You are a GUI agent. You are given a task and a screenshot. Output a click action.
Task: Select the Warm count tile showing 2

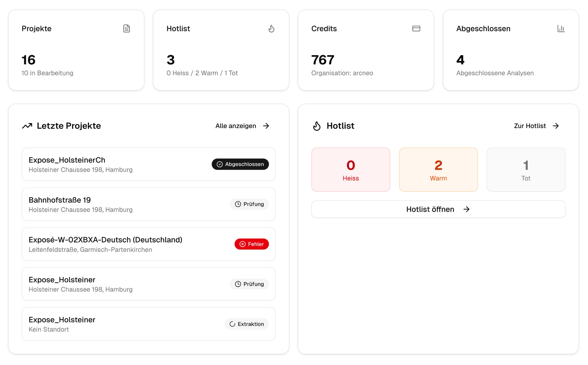[x=438, y=169]
